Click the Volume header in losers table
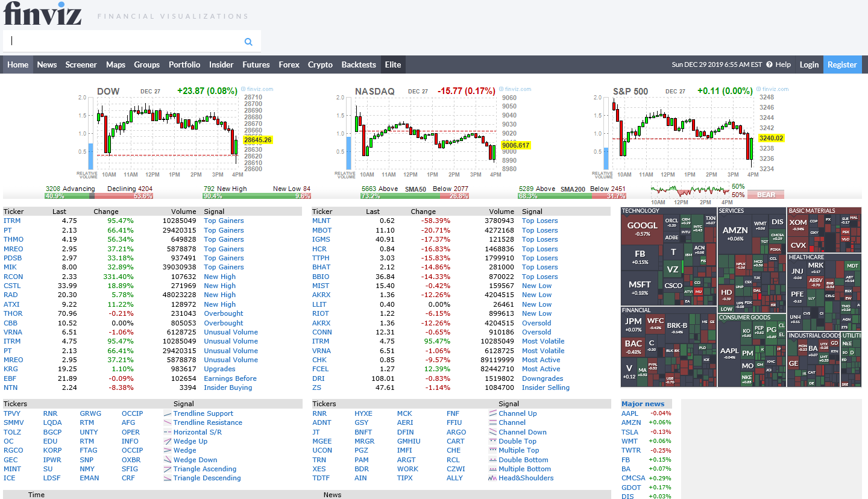Viewport: 868px width, 499px height. tap(502, 212)
